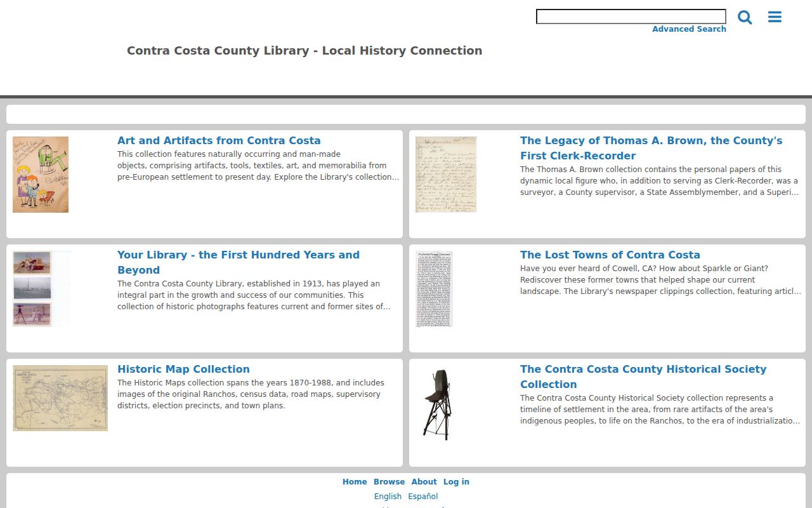Open The Lost Towns of Contra Costa
Screen dimensions: 812x508
(x=610, y=255)
